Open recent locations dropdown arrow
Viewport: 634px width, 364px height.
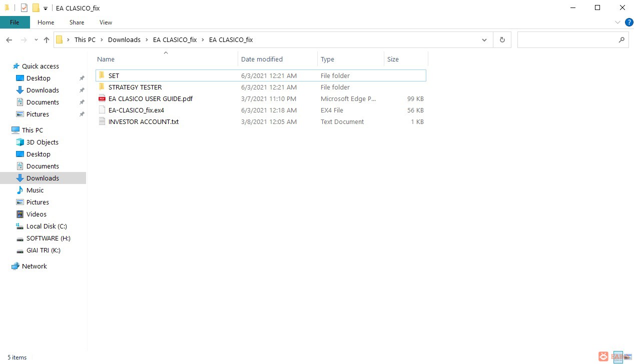point(36,40)
